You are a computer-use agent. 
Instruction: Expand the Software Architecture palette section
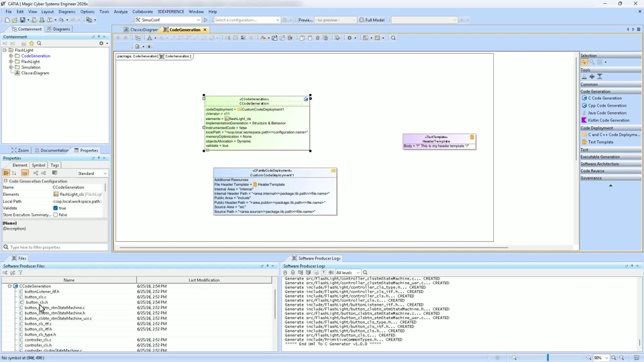point(610,164)
